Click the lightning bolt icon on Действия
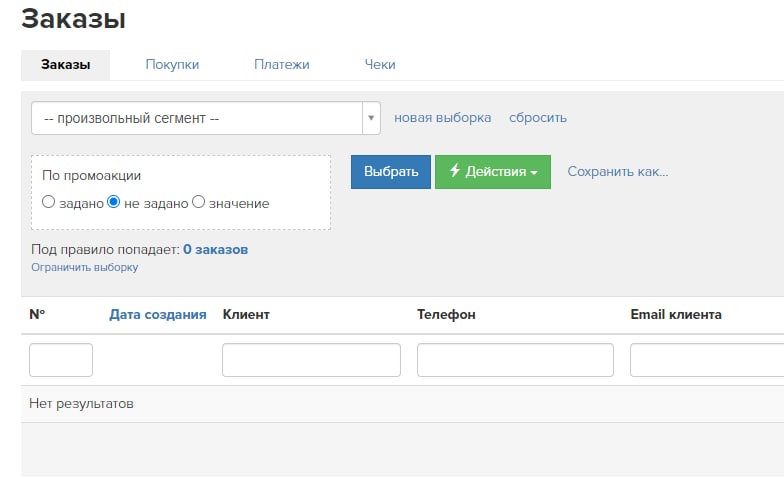Image resolution: width=784 pixels, height=495 pixels. (454, 170)
